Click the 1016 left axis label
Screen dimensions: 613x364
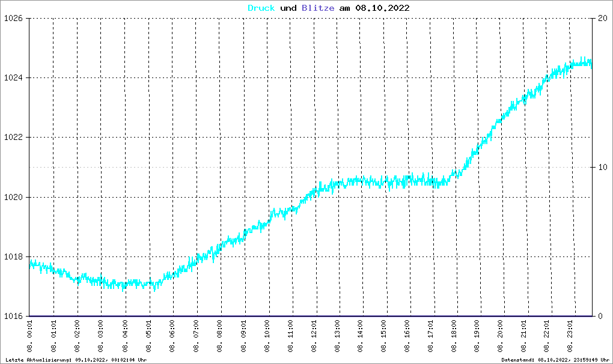[13, 317]
